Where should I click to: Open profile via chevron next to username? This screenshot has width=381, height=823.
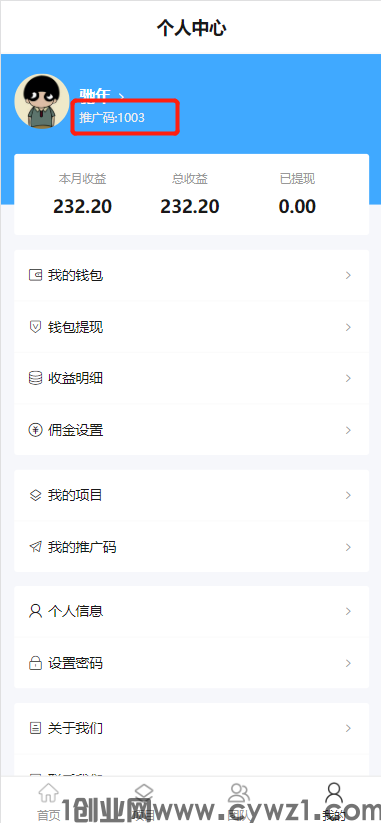point(122,95)
